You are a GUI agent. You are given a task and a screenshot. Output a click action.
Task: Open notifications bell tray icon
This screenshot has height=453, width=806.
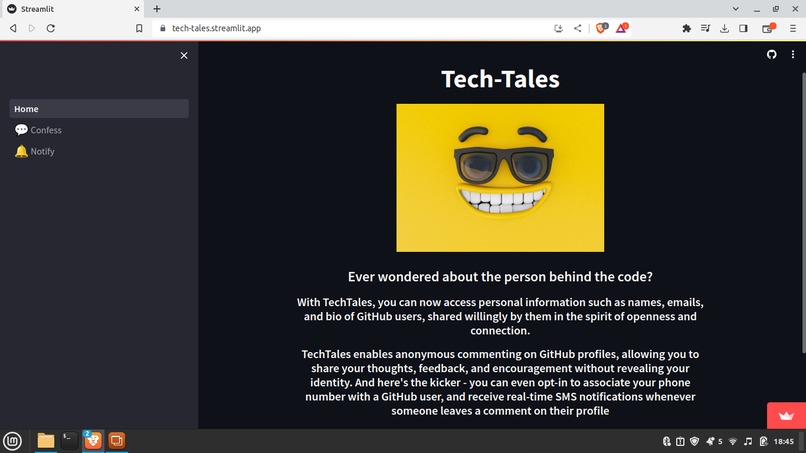(x=710, y=441)
